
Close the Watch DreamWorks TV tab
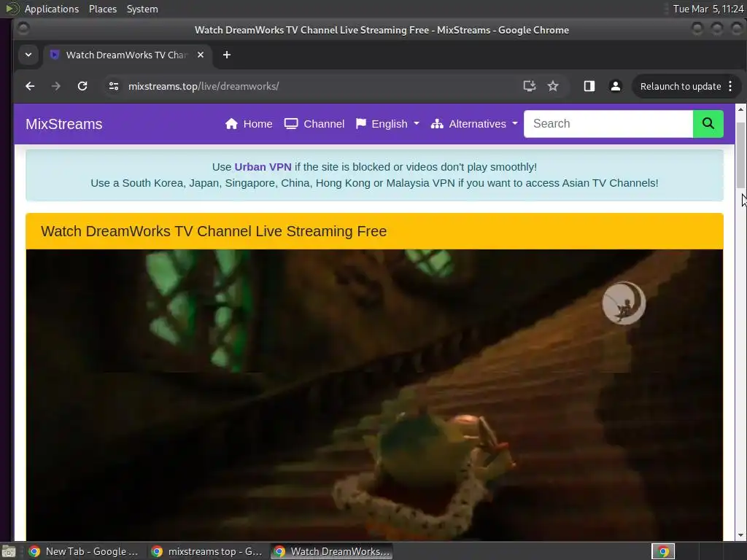[x=201, y=55]
